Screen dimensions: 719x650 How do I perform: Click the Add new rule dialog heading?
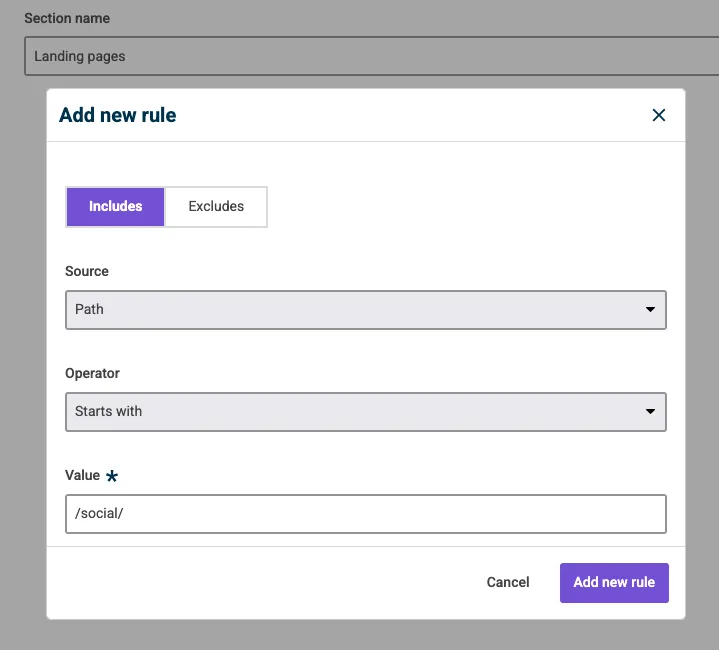[x=117, y=115]
